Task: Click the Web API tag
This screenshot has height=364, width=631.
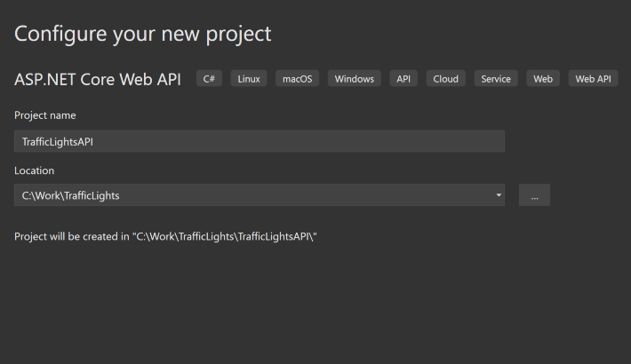Action: click(x=593, y=79)
